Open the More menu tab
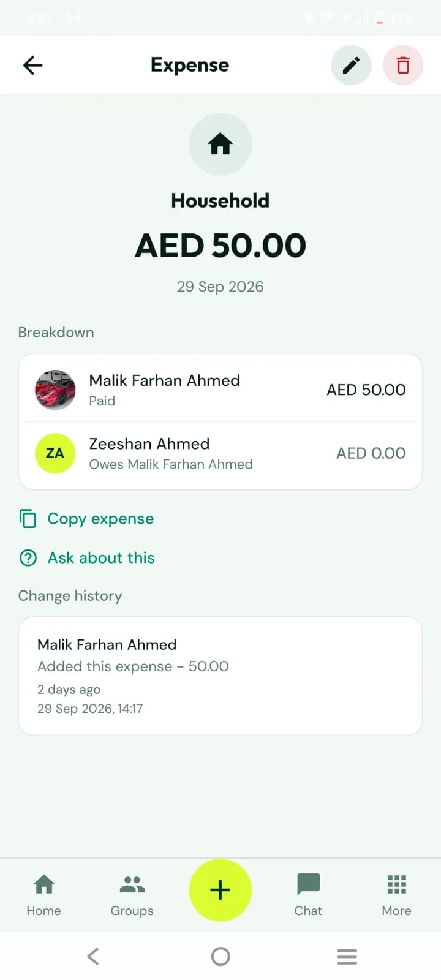Image resolution: width=441 pixels, height=980 pixels. coord(396,895)
